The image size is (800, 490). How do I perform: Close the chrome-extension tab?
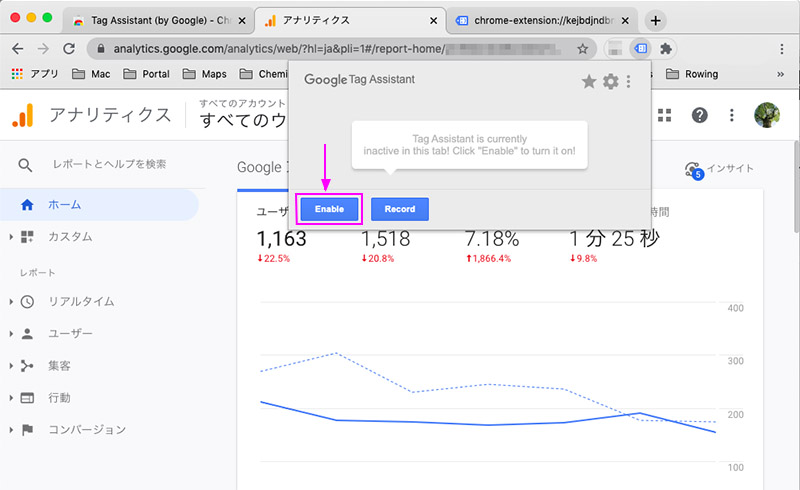coord(625,20)
